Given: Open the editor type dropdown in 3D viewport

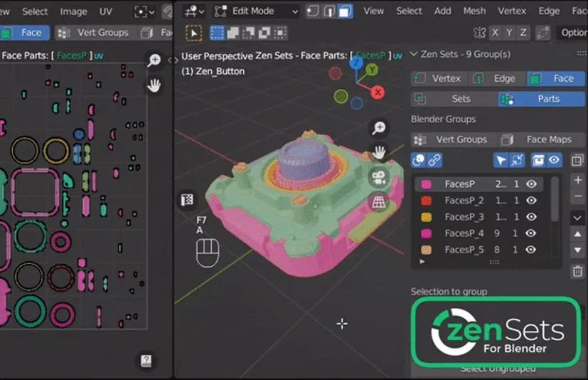Looking at the screenshot, I should coord(193,11).
